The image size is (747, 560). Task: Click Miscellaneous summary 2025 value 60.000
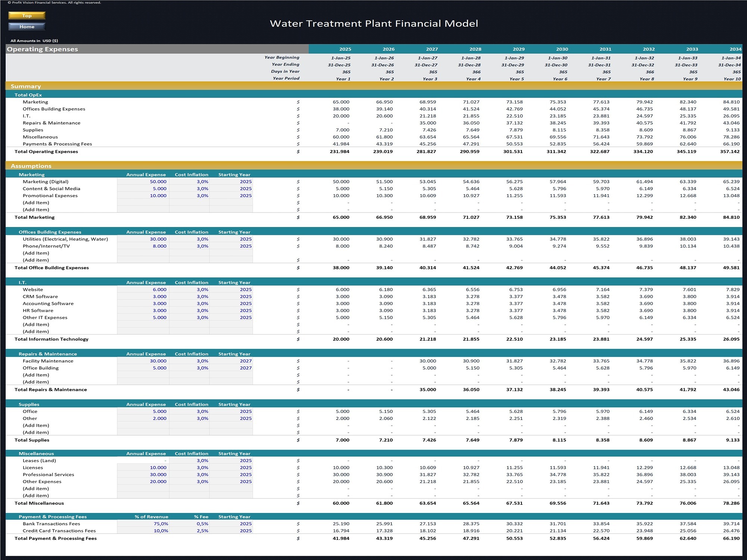click(x=341, y=137)
